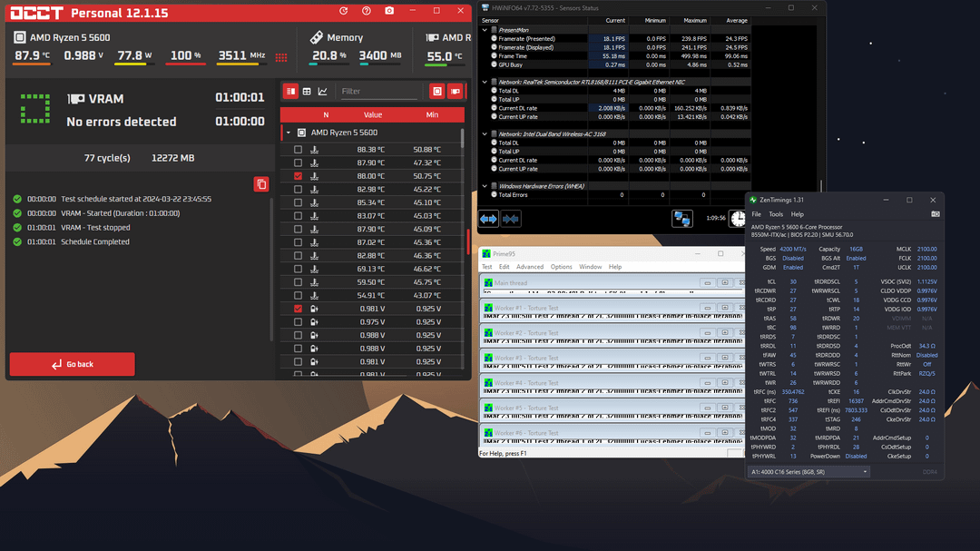Open ZenTimings File menu

pos(756,214)
